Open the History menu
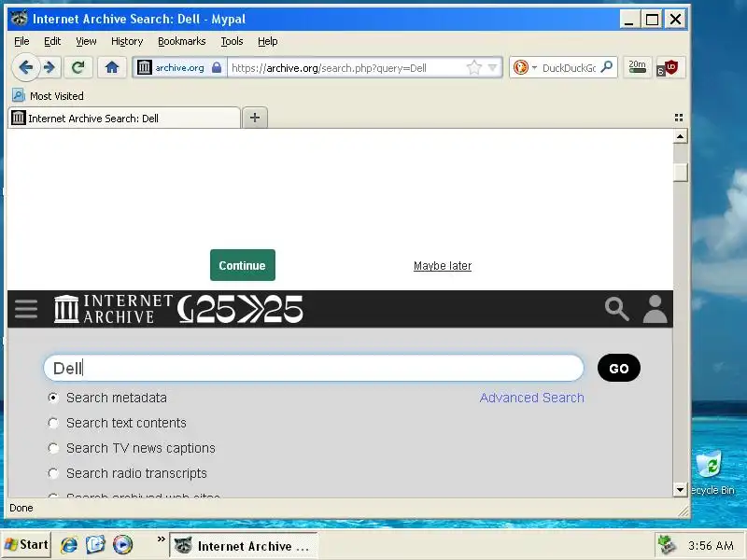Image resolution: width=747 pixels, height=560 pixels. tap(127, 41)
